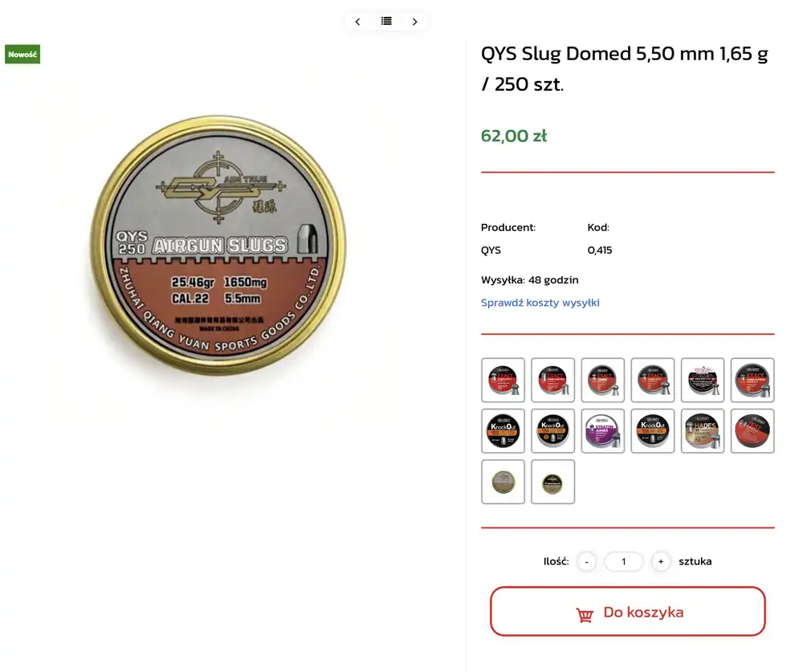Decrease quantity with the minus button
Screen dimensions: 803x672
(586, 562)
